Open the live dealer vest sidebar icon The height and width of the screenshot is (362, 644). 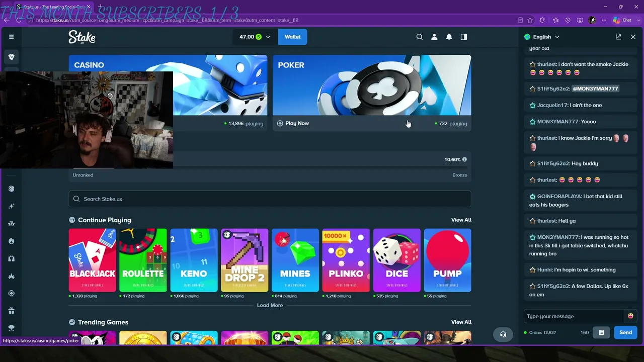(11, 258)
